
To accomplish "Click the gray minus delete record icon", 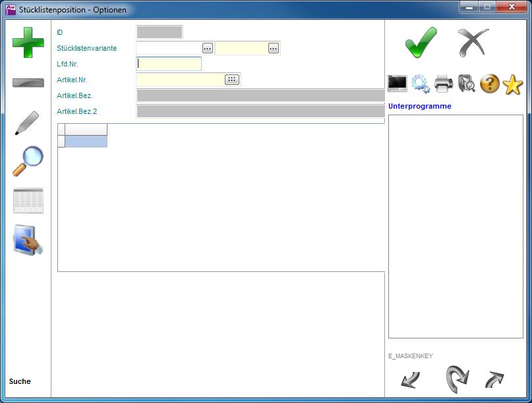I will (28, 83).
